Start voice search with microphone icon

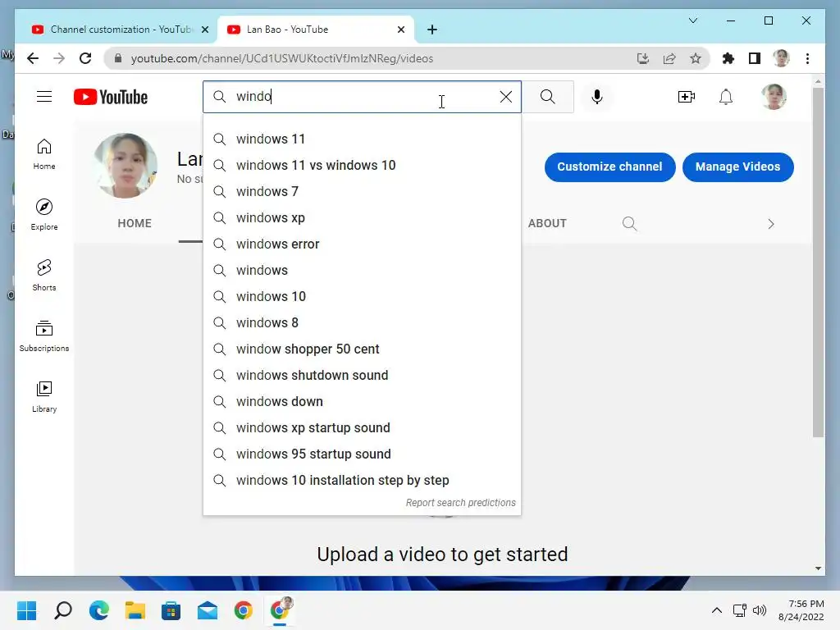click(x=597, y=97)
